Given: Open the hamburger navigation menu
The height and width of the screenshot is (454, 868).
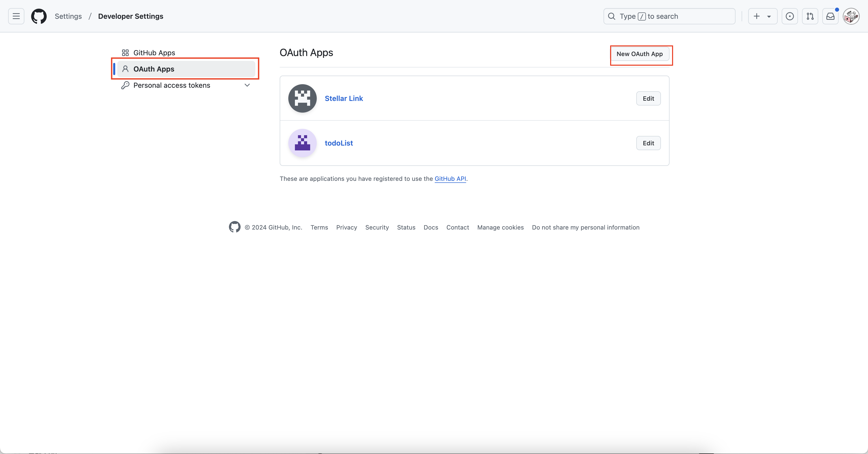Looking at the screenshot, I should click(x=16, y=16).
